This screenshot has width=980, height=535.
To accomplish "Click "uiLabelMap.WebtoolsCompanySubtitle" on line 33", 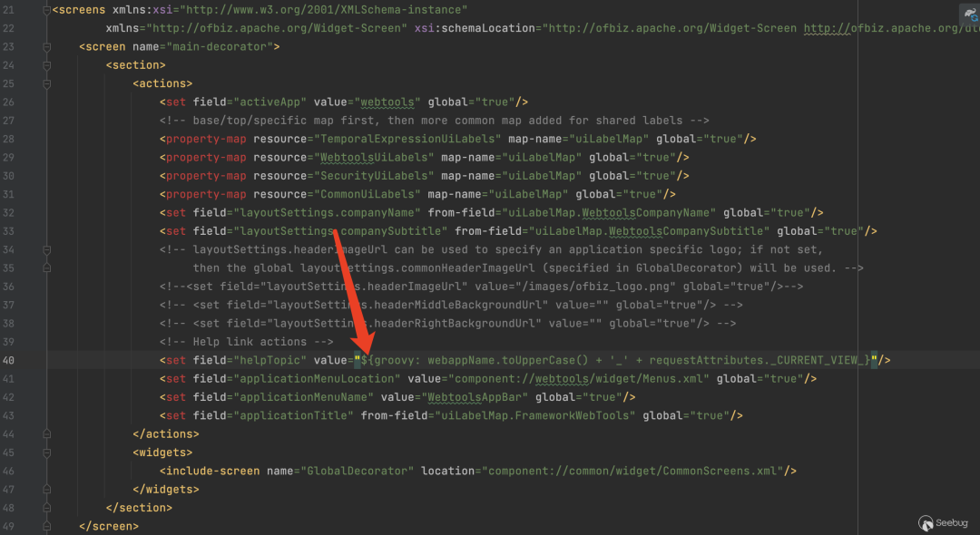I will pyautogui.click(x=650, y=231).
